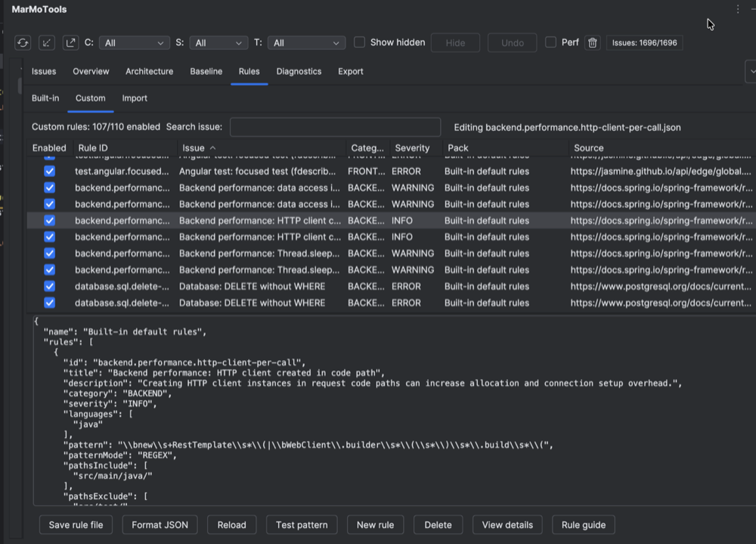This screenshot has width=756, height=544.
Task: Click the refresh issues icon
Action: point(22,42)
